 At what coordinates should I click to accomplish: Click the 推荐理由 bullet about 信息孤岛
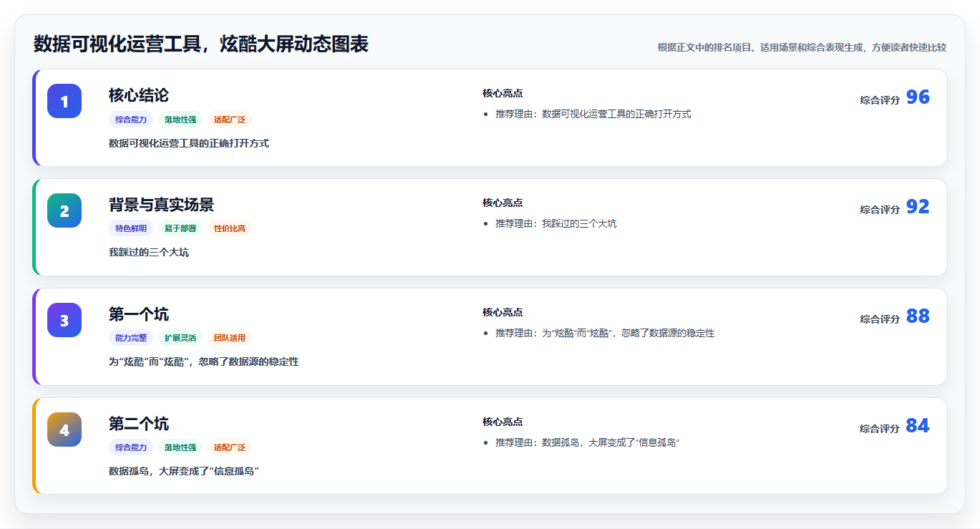pyautogui.click(x=587, y=443)
